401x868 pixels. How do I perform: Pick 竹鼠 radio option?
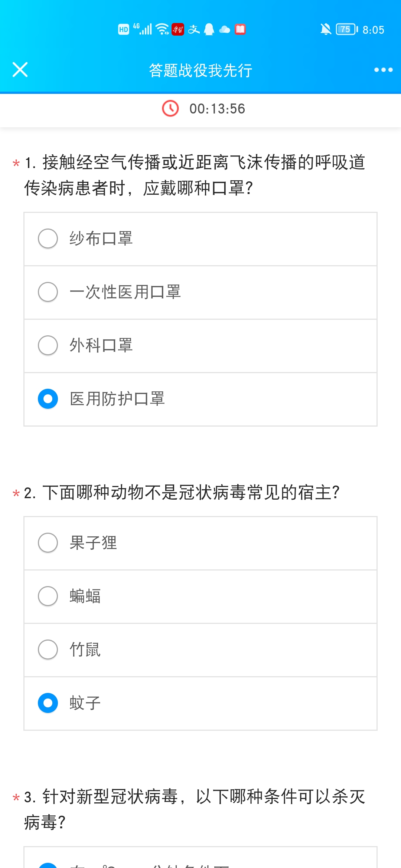click(x=48, y=650)
